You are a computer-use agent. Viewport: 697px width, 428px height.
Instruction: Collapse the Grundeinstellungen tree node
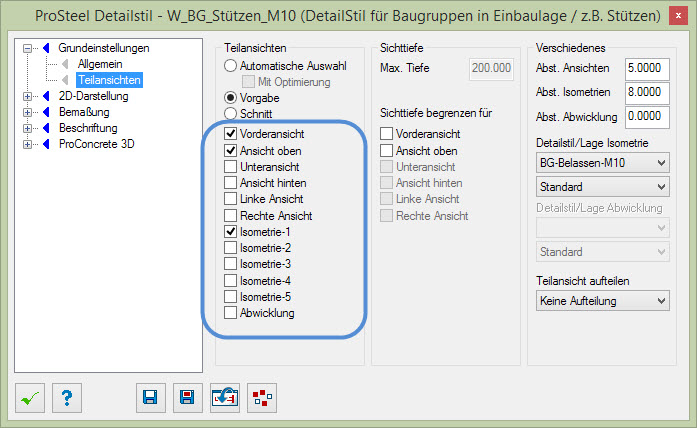point(28,48)
